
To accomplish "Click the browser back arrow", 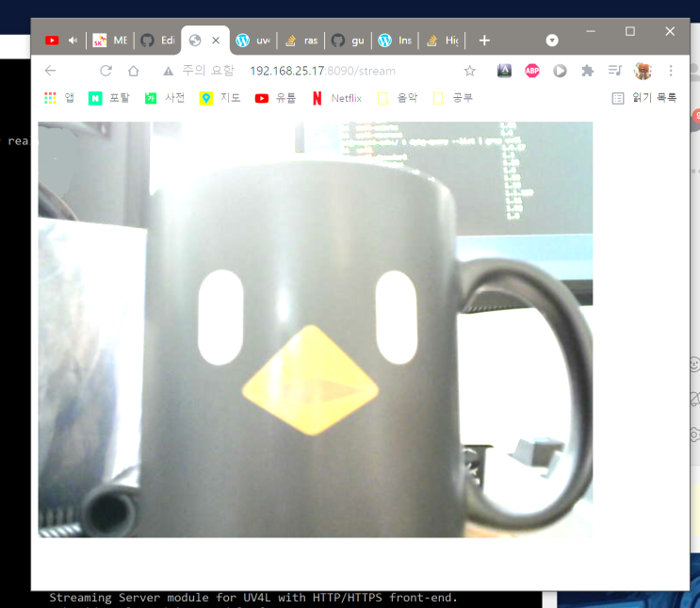I will (x=51, y=71).
